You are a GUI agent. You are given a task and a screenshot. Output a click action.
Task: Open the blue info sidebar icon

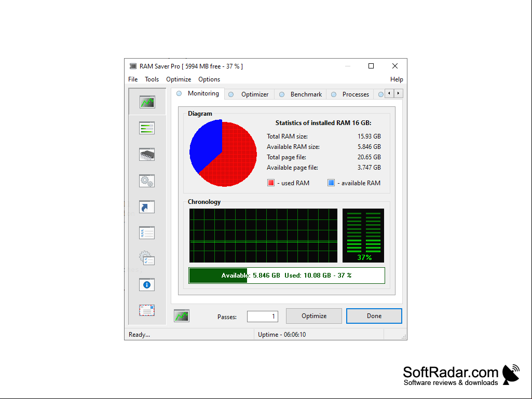[147, 285]
